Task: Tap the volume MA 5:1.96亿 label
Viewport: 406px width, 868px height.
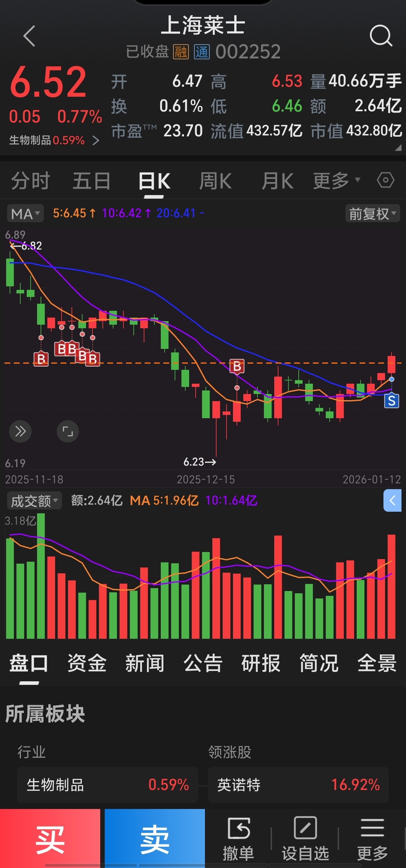Action: [x=164, y=501]
